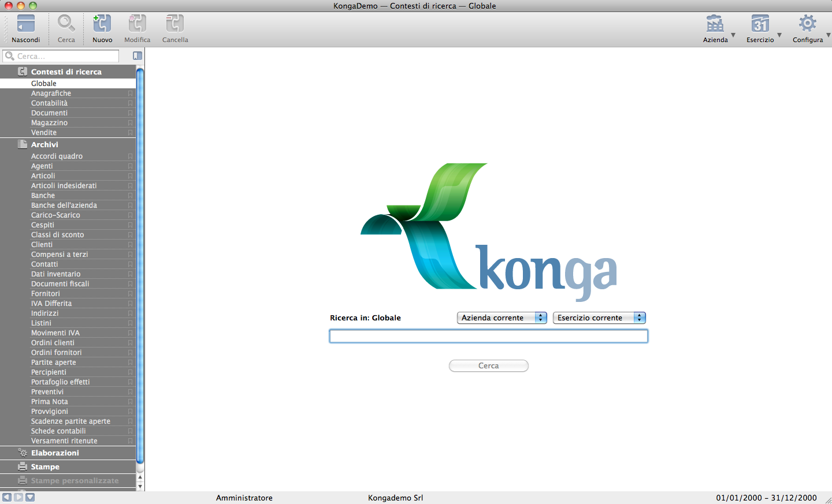
Task: Open the Azienda company icon
Action: (x=715, y=24)
